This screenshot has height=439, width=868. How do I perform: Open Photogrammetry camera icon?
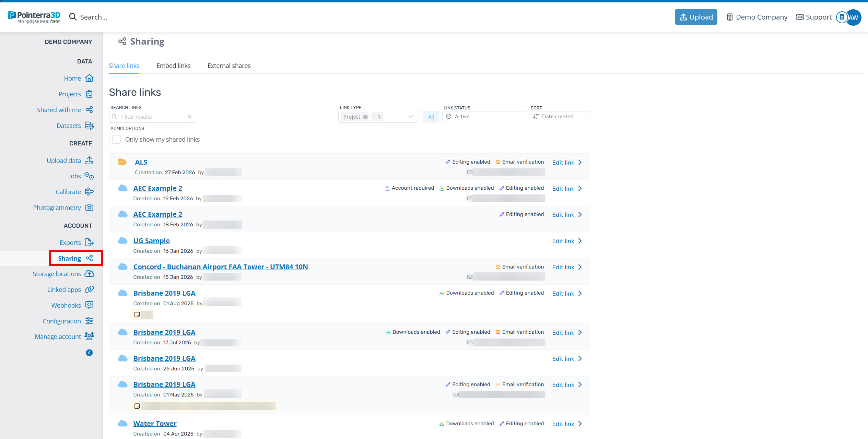pyautogui.click(x=89, y=207)
